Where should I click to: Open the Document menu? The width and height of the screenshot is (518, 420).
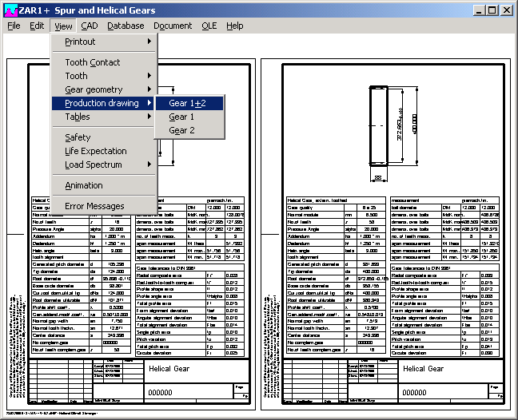[173, 26]
